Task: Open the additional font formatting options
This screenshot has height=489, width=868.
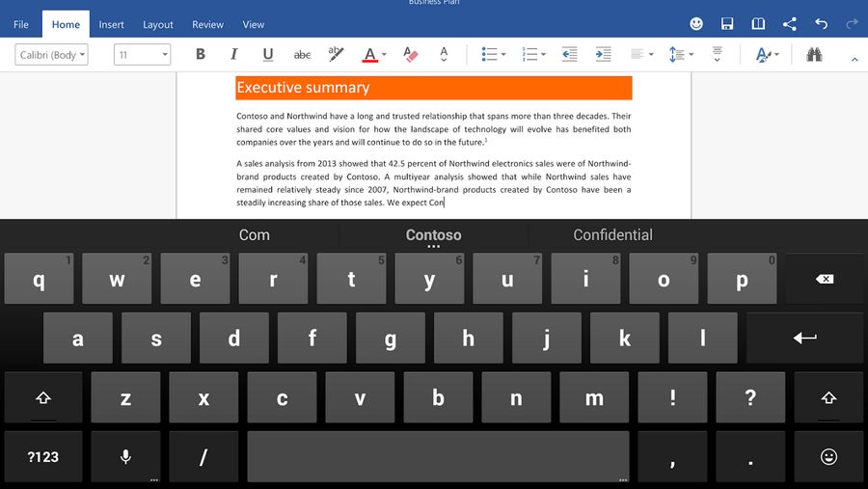Action: point(444,54)
